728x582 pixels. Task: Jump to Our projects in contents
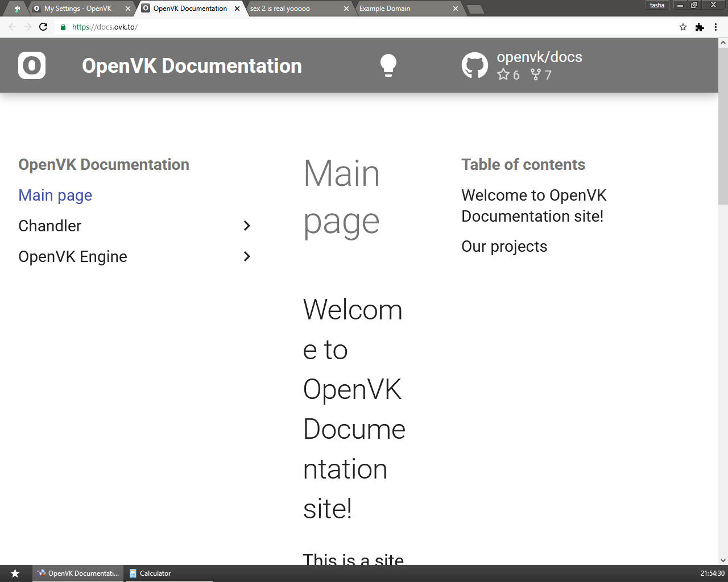coord(504,246)
